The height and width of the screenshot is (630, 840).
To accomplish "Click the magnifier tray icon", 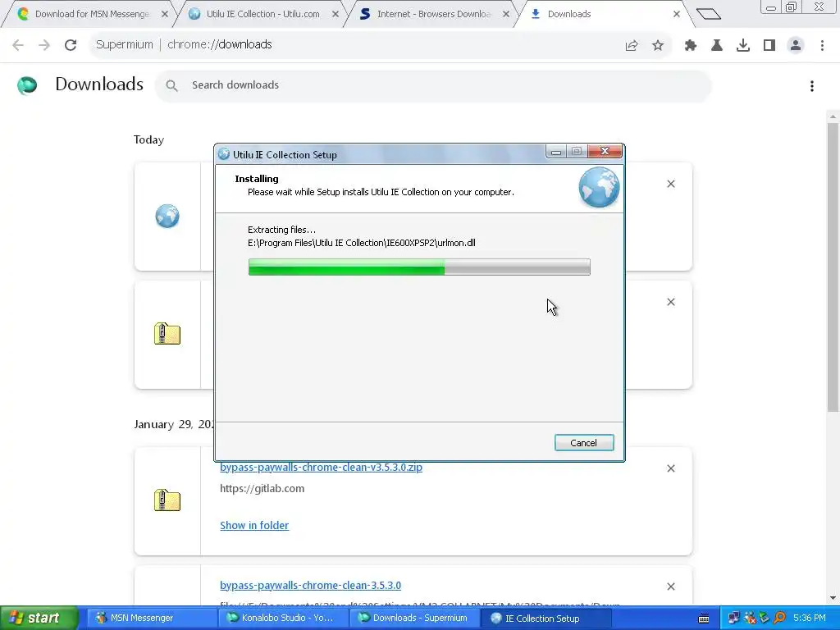I will coord(779,619).
